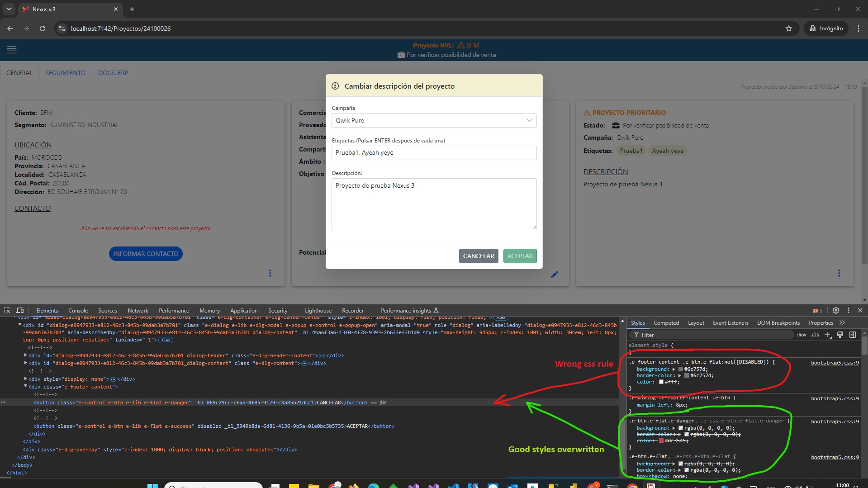Switch to the SEGUIMIENTO tab

point(65,73)
